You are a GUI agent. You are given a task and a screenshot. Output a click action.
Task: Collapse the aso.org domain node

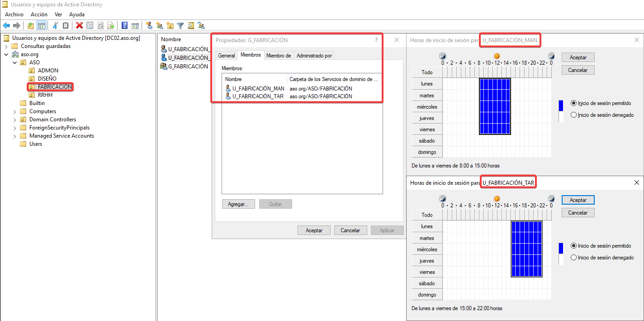point(6,54)
